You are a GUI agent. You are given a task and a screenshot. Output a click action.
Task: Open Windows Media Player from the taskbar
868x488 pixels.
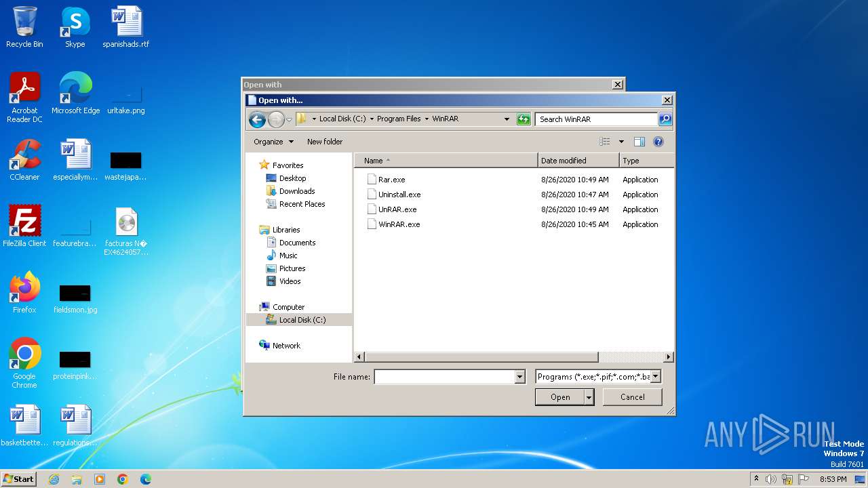(100, 479)
